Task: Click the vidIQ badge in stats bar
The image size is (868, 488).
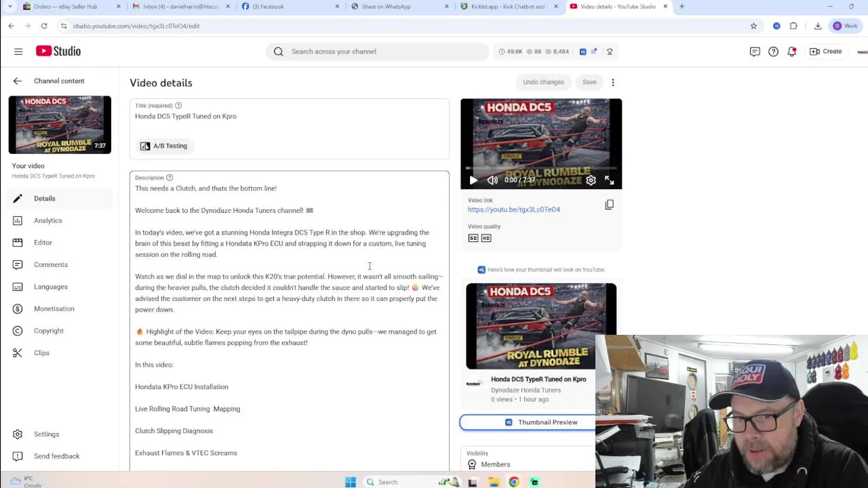Action: 583,52
